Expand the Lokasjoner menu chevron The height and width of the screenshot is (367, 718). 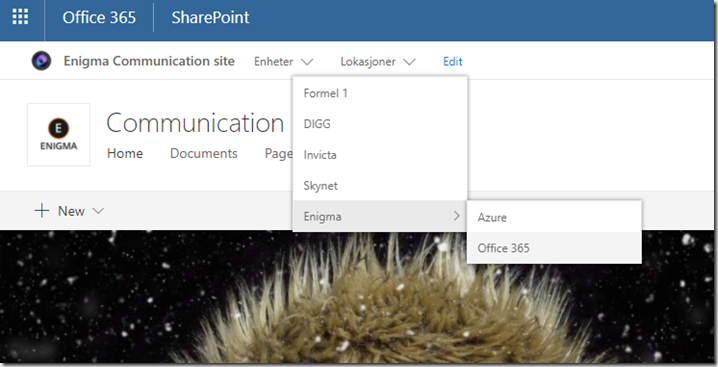point(409,61)
